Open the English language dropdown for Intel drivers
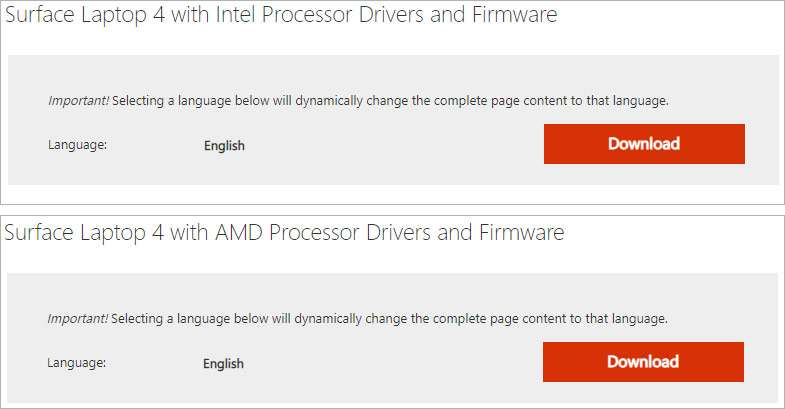This screenshot has height=409, width=785. [x=224, y=146]
